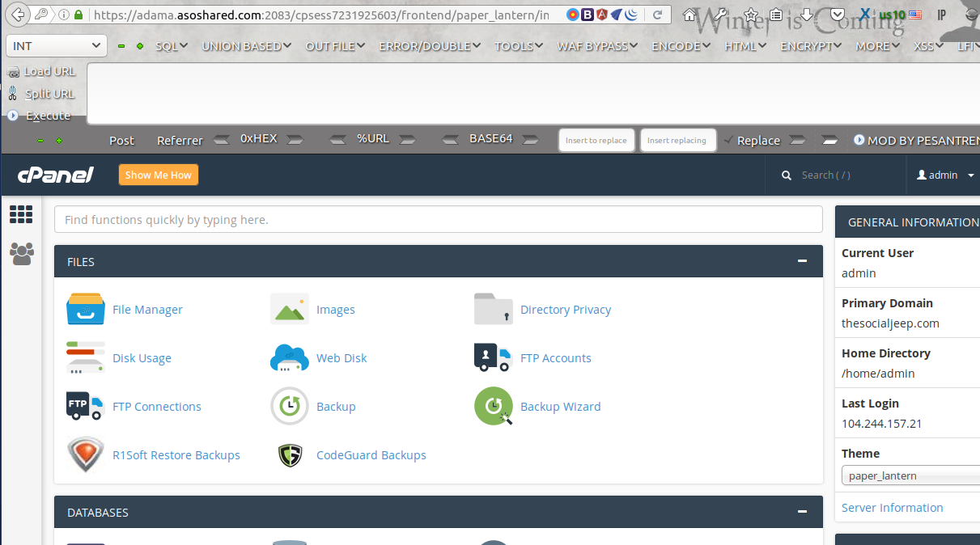Screen dimensions: 980x545
Task: Open the Directory Privacy folder icon
Action: coord(494,309)
